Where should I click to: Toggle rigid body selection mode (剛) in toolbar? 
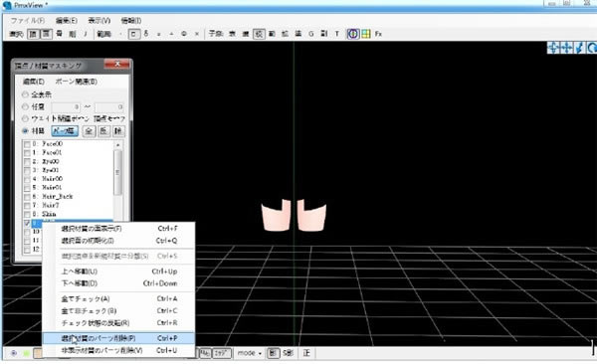pos(73,34)
